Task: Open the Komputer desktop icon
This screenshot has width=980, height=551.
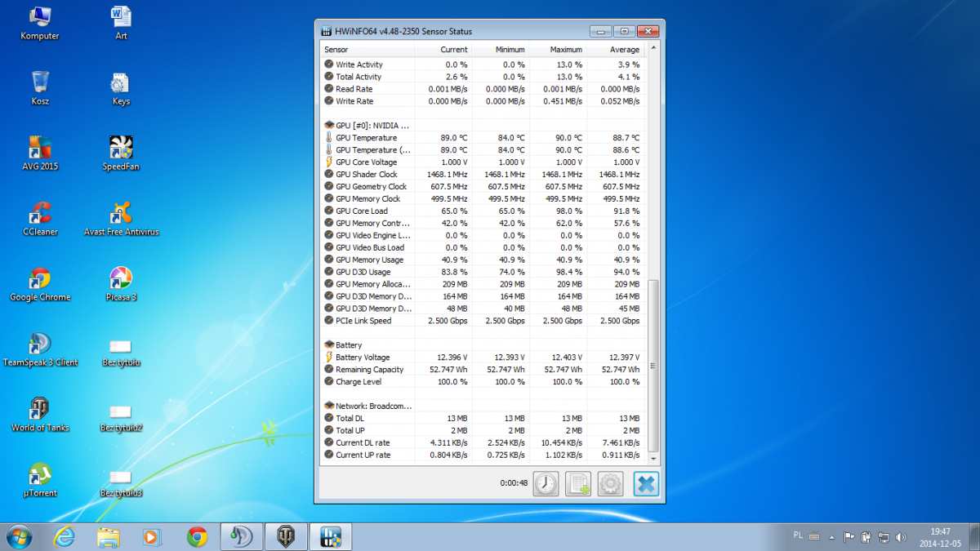Action: click(40, 23)
